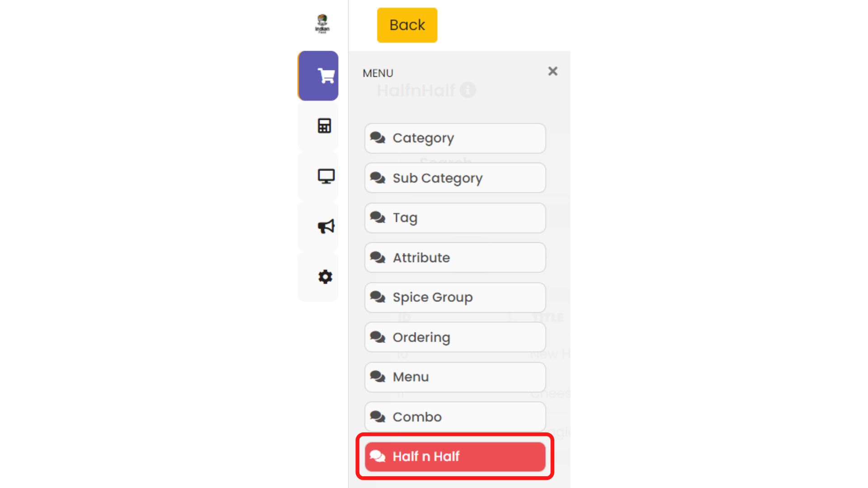This screenshot has width=868, height=488.
Task: Open the Attribute menu item
Action: 455,258
